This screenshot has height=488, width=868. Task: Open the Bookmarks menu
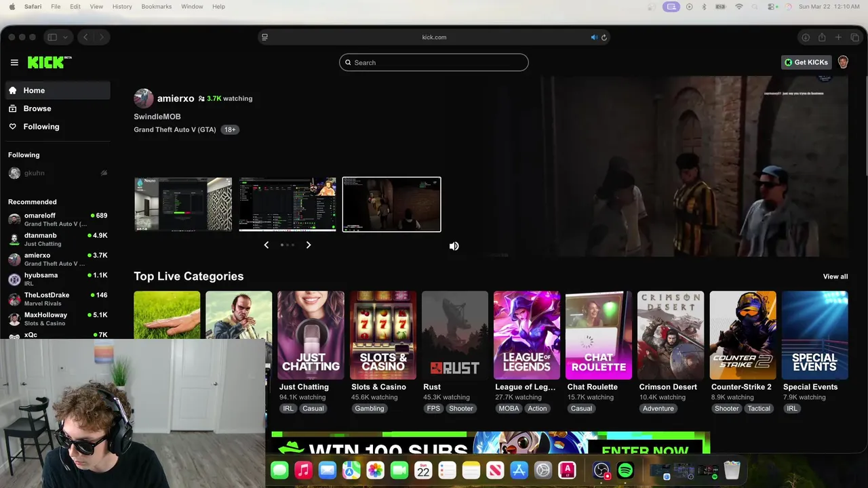(157, 7)
